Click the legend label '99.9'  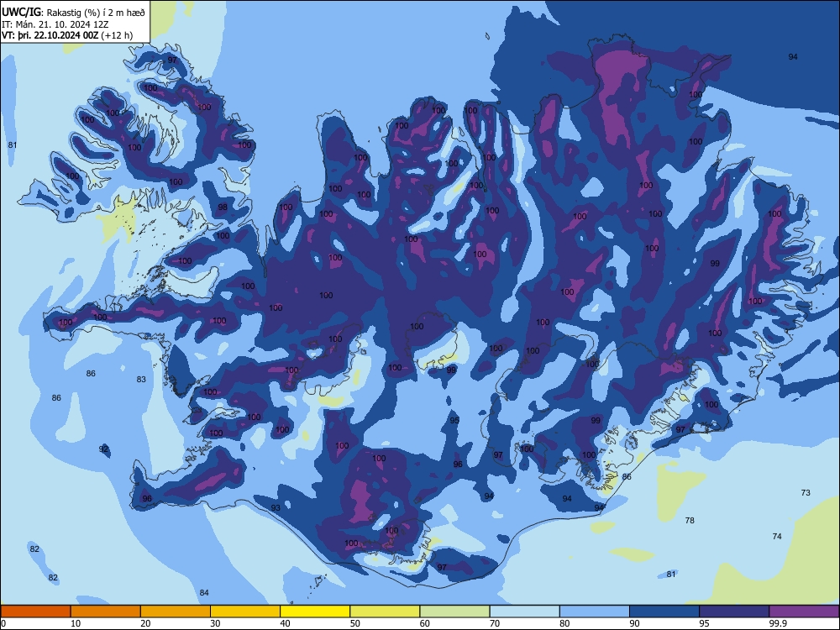[778, 623]
